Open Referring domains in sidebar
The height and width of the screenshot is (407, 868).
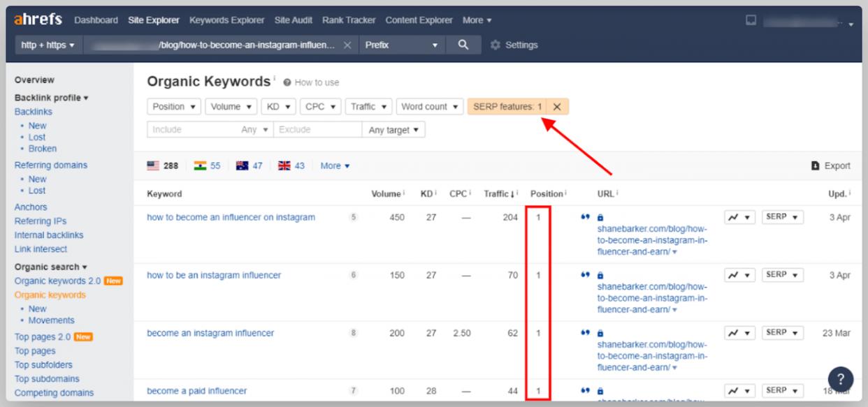(51, 165)
